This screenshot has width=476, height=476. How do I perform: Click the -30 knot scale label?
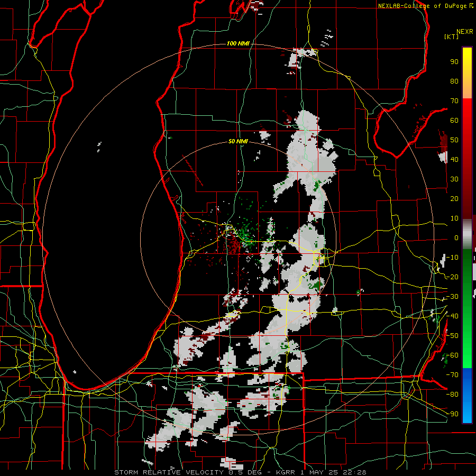click(x=452, y=297)
